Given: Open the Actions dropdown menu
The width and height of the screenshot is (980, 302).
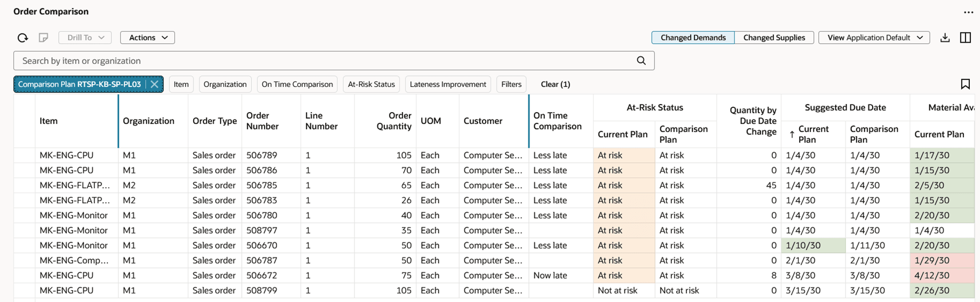Looking at the screenshot, I should (x=148, y=37).
